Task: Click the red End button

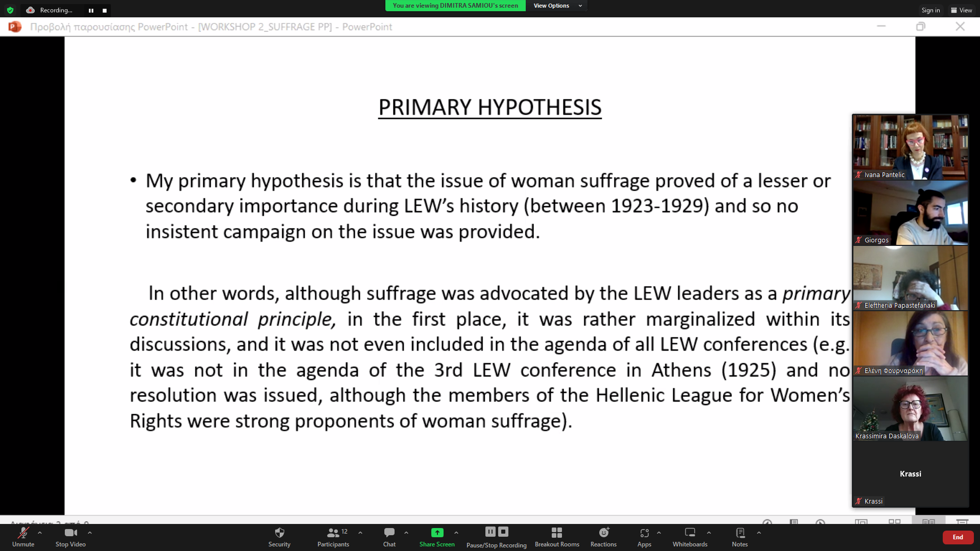Action: click(958, 537)
